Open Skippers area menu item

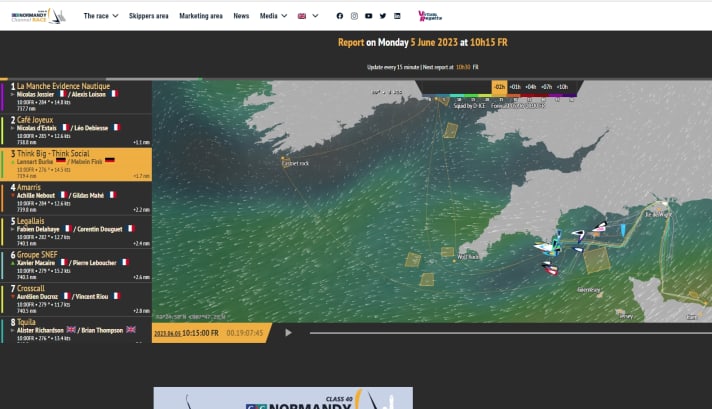click(x=148, y=16)
